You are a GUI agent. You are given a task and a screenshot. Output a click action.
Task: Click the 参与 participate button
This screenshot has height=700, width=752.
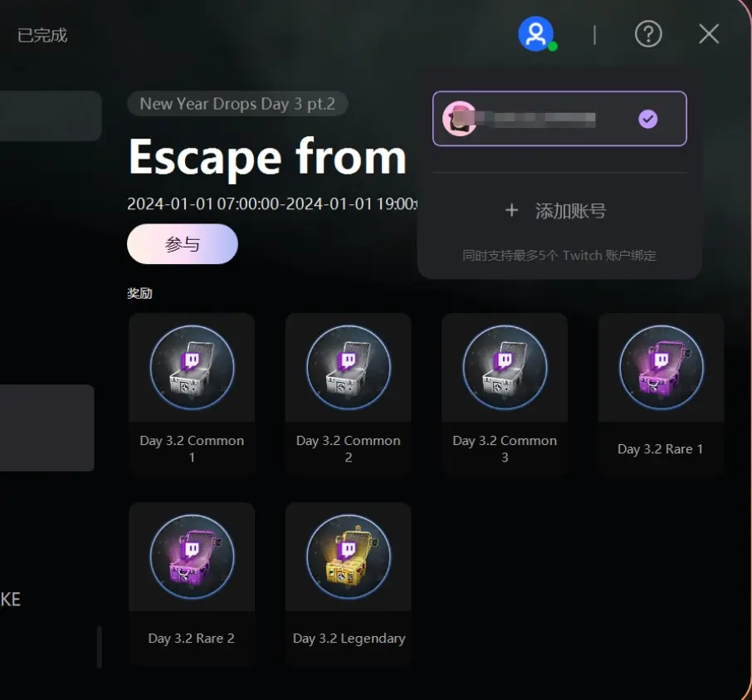point(183,244)
